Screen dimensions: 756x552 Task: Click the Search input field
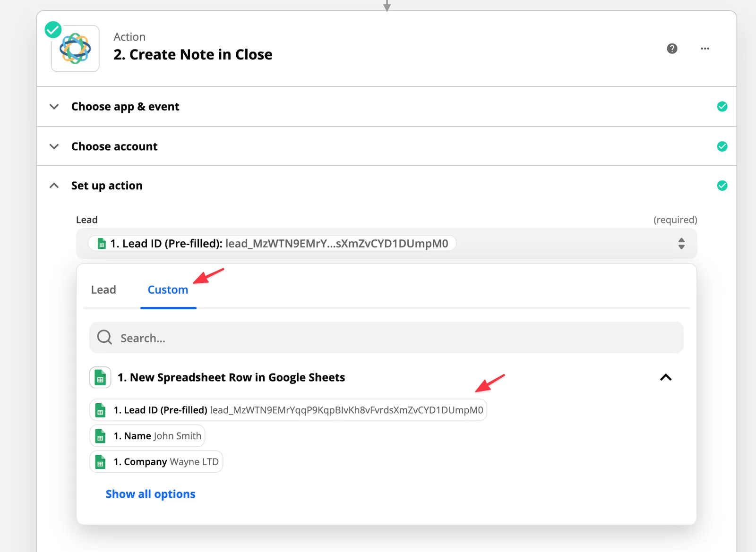click(x=387, y=338)
